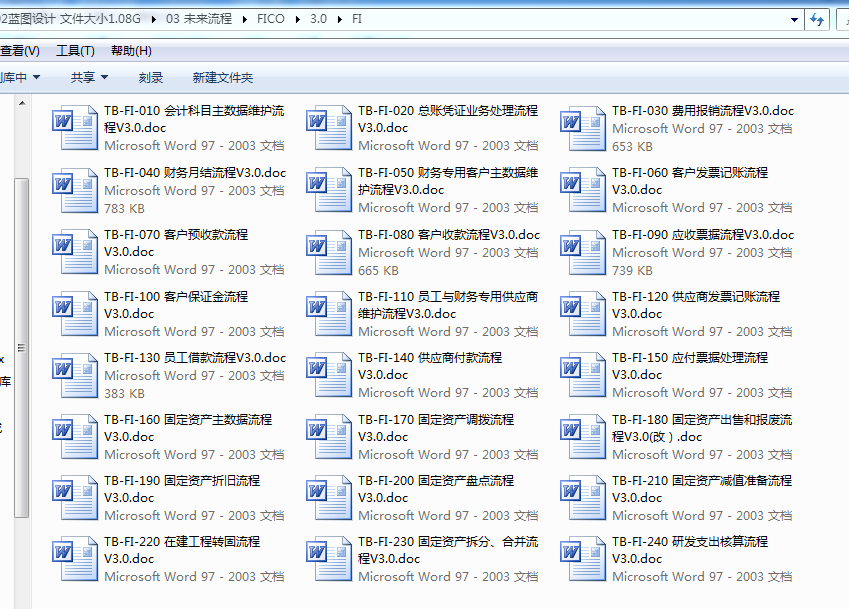The image size is (849, 609).
Task: Select file name TB-FI-230 固定资产拆分、合并流程
Action: click(448, 550)
